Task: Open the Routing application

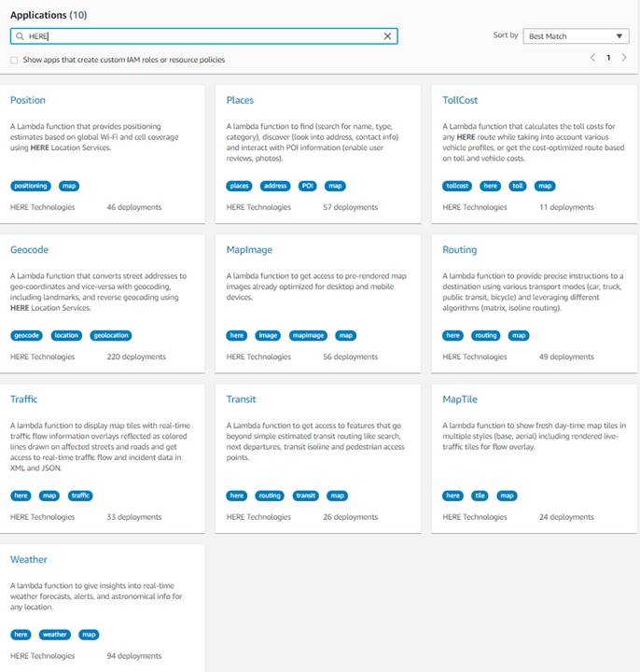Action: [460, 250]
